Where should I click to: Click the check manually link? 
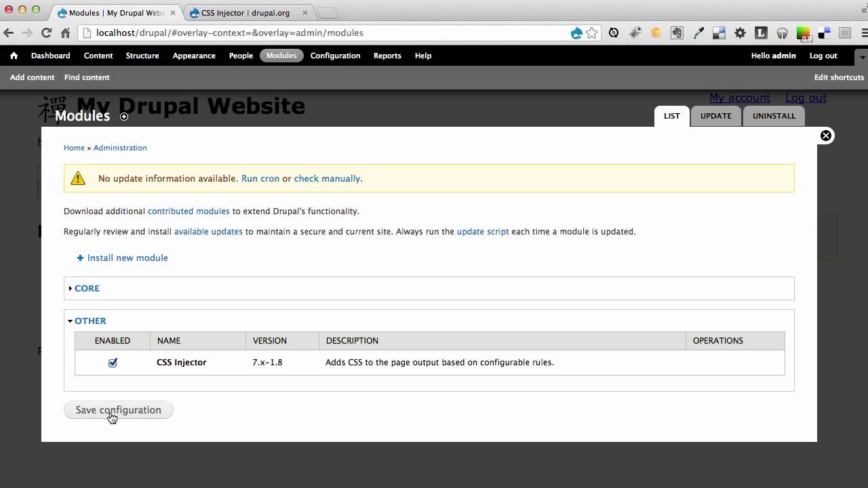tap(327, 178)
